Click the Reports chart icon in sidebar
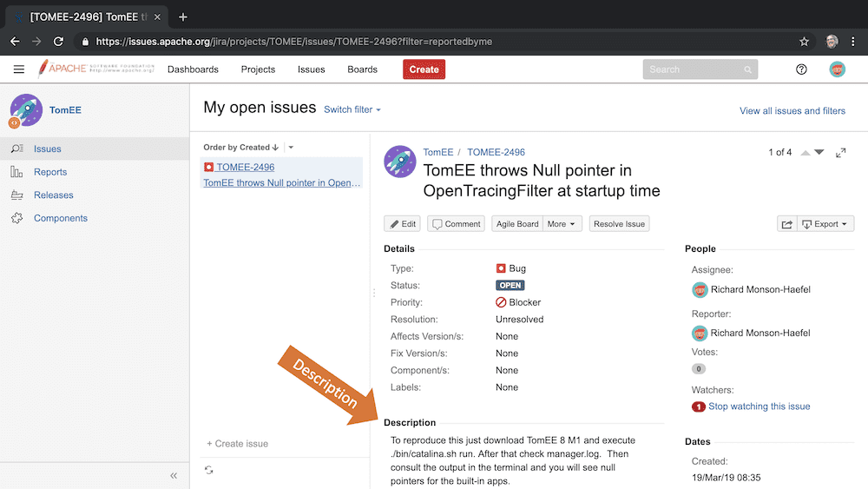 16,172
